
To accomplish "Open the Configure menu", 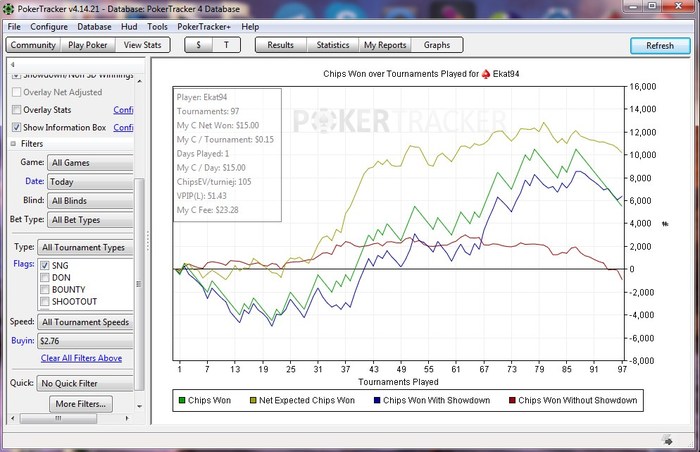I will point(49,27).
